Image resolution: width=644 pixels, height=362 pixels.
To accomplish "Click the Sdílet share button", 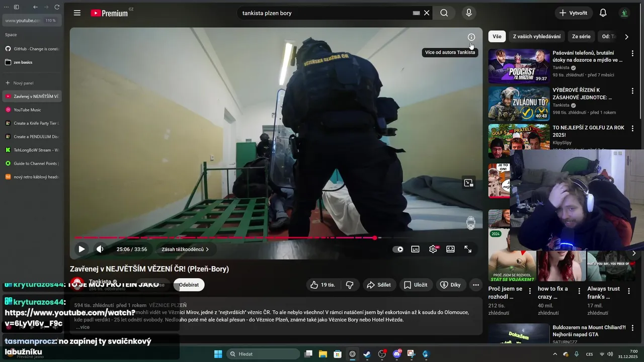I will coord(378,285).
